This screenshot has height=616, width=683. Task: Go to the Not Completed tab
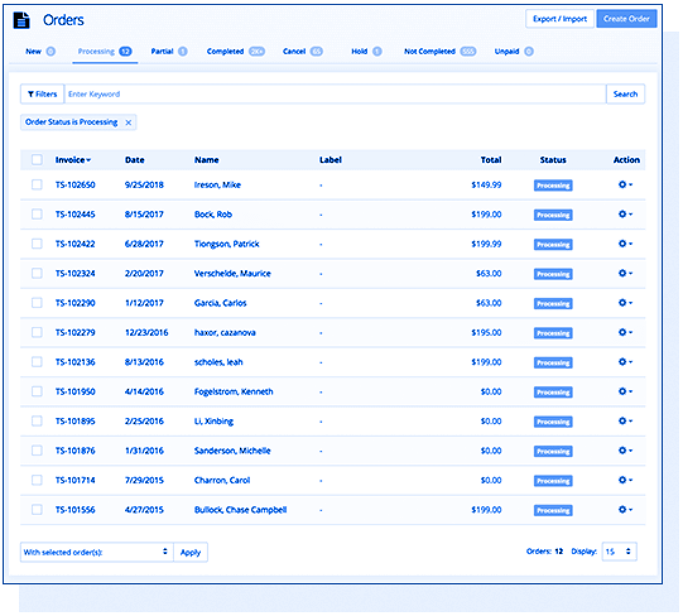pyautogui.click(x=429, y=52)
